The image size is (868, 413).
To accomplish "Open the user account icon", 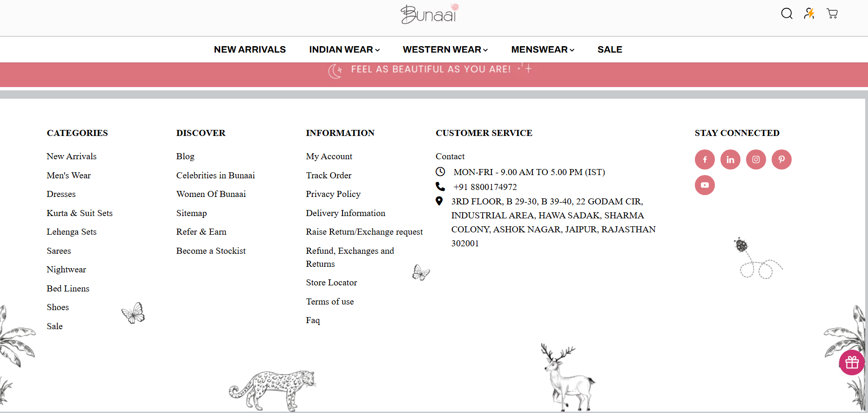I will [x=809, y=14].
